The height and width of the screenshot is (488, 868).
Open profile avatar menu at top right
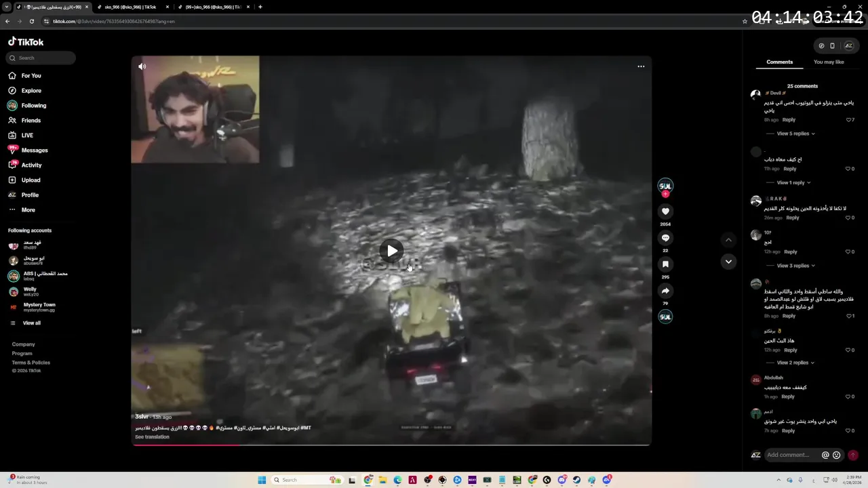pyautogui.click(x=848, y=46)
